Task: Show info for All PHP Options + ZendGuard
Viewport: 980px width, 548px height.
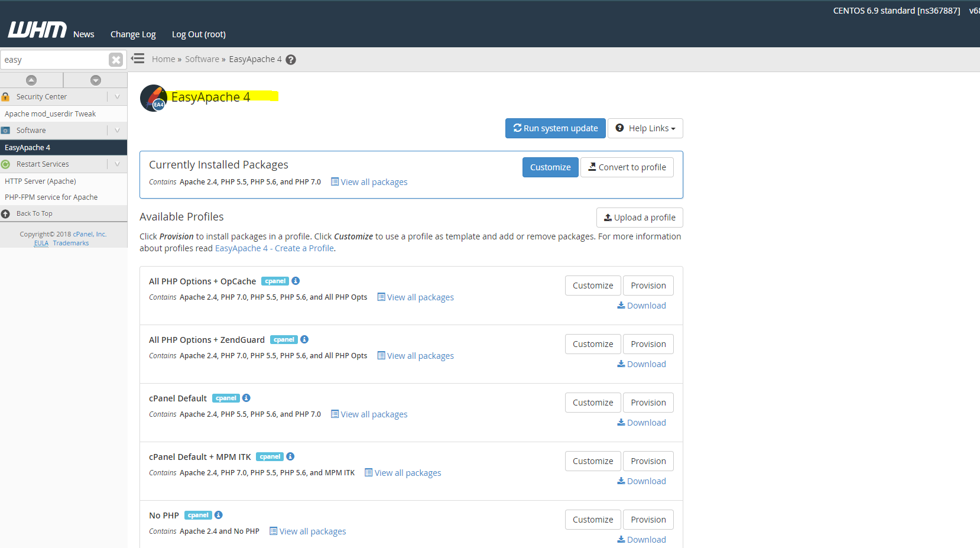Action: pos(304,339)
